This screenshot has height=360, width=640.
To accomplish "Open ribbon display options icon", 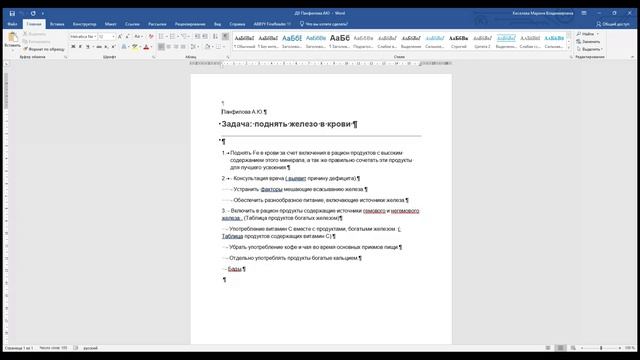I will (x=584, y=13).
